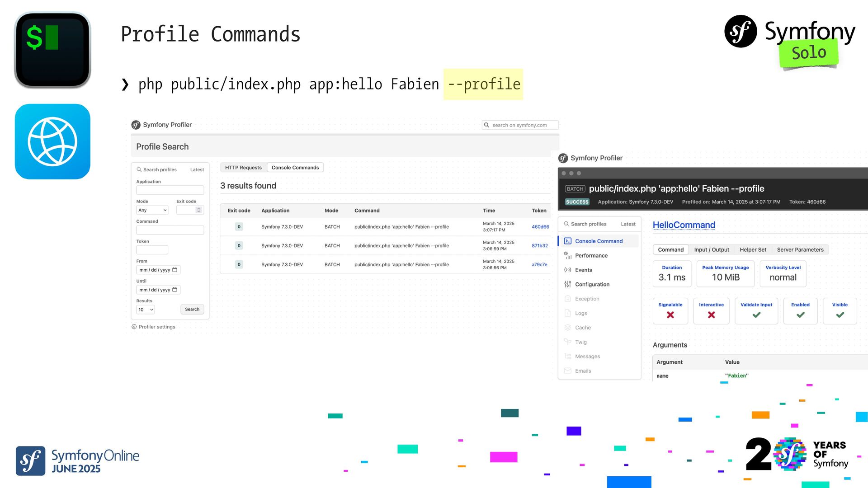Click the Profiler settings gear icon
Viewport: 868px width, 488px height.
pyautogui.click(x=134, y=327)
